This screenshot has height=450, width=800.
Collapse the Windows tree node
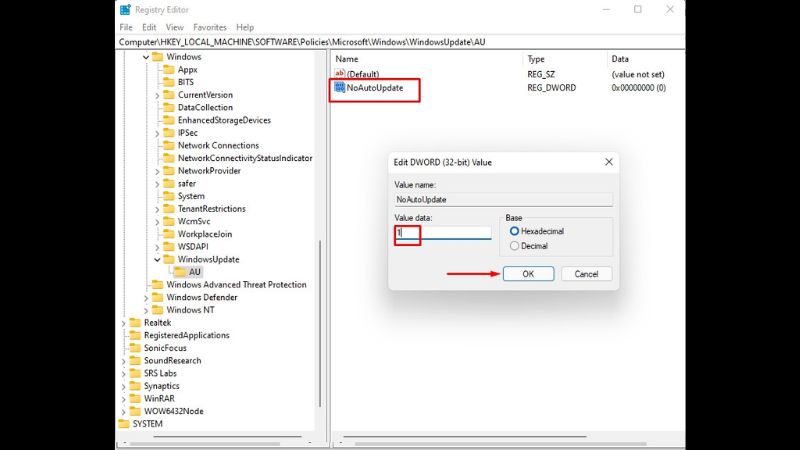click(146, 57)
